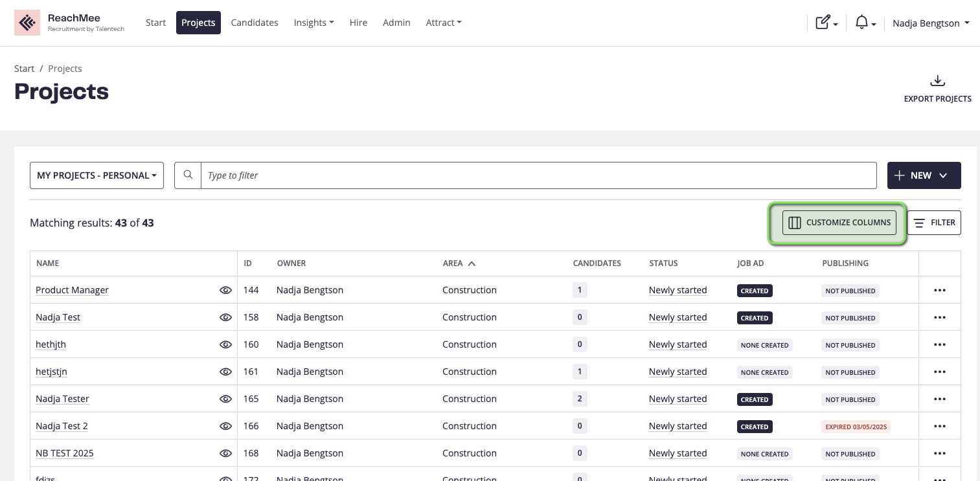This screenshot has height=481, width=980.
Task: Click the search magnifier icon
Action: click(x=188, y=175)
